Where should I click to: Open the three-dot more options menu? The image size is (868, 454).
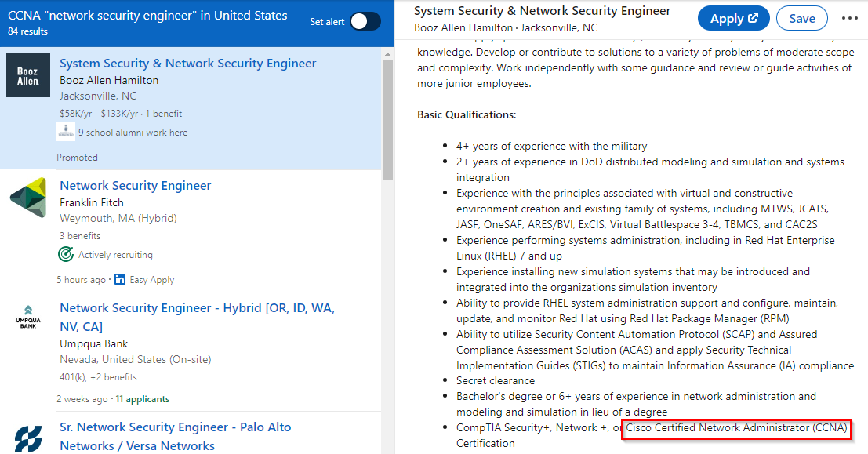point(849,19)
